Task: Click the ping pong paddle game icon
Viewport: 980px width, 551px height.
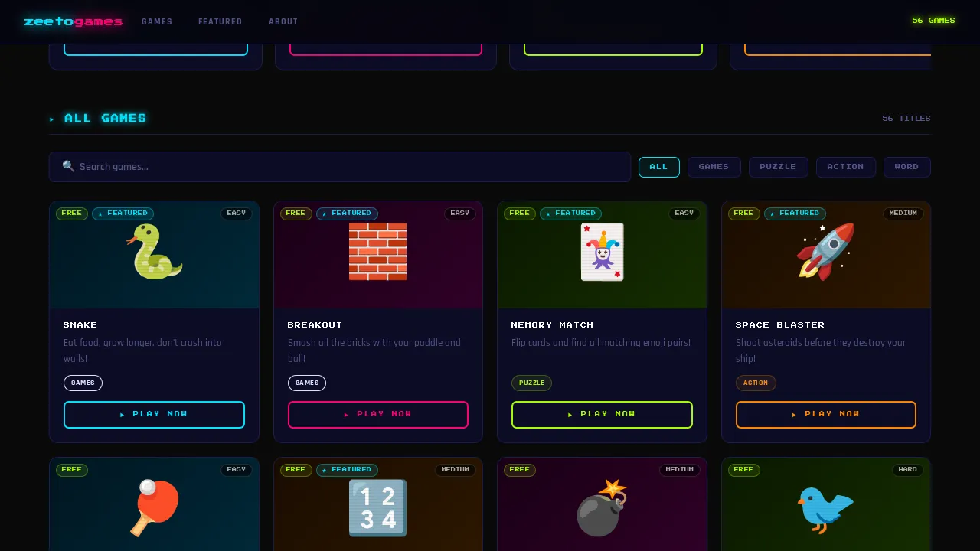Action: pyautogui.click(x=154, y=508)
